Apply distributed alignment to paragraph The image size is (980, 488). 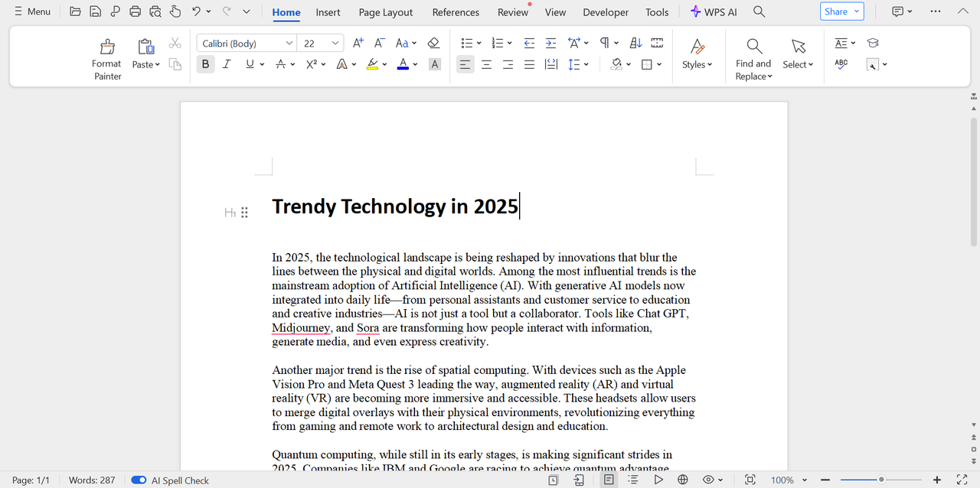click(550, 64)
